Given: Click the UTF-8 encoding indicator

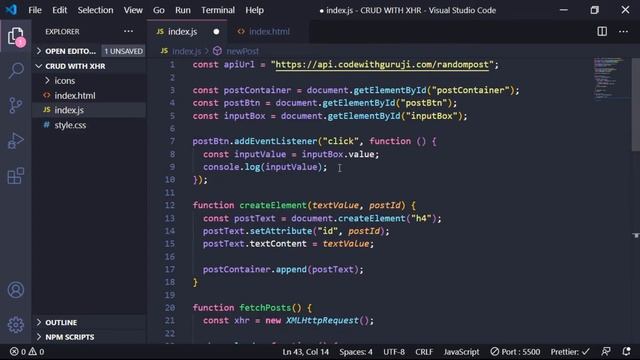Looking at the screenshot, I should 394,351.
